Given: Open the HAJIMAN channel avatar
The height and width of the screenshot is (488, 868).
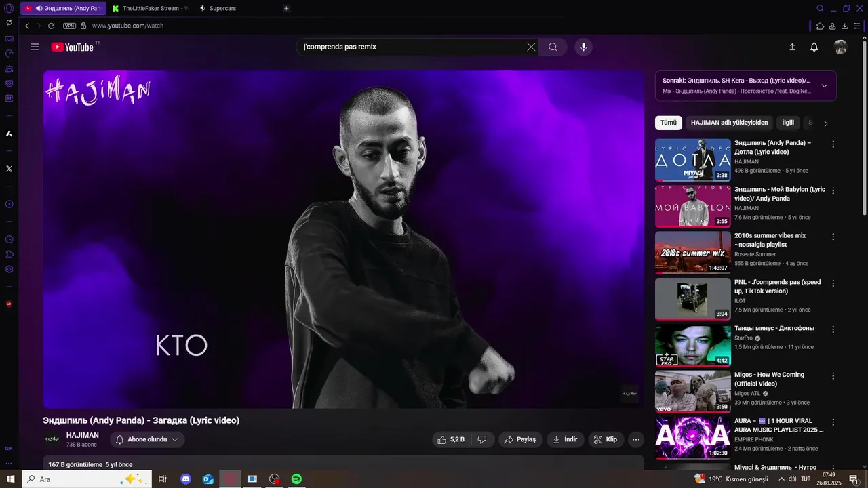Looking at the screenshot, I should click(52, 439).
